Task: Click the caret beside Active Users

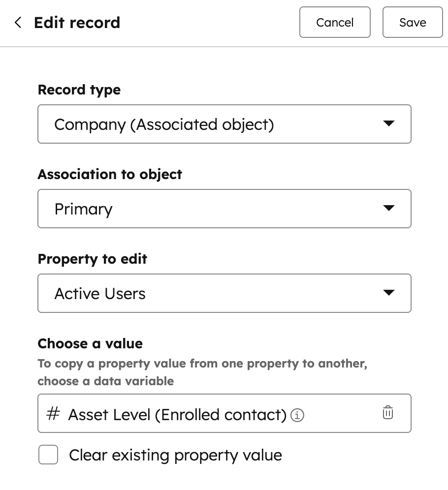Action: pyautogui.click(x=389, y=293)
